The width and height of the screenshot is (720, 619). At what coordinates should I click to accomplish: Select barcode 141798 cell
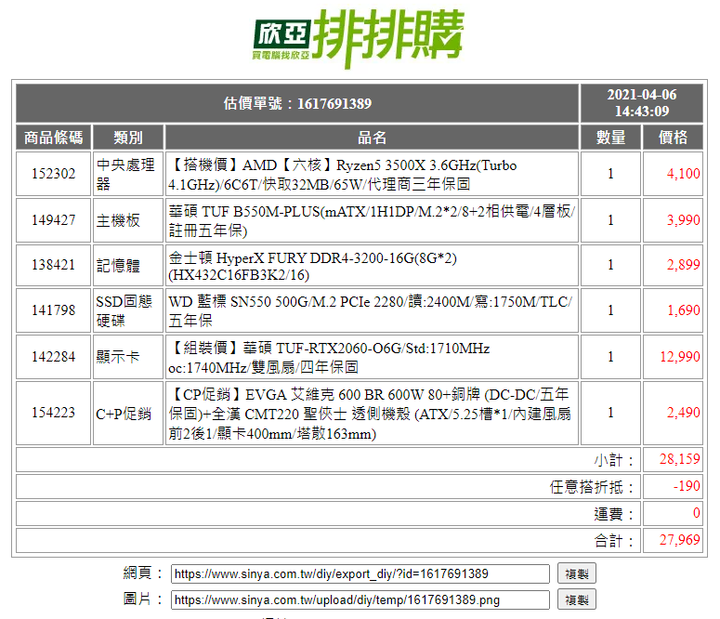54,310
